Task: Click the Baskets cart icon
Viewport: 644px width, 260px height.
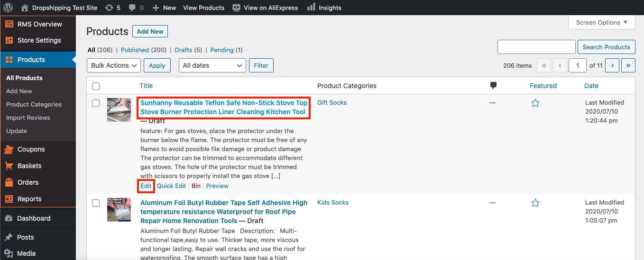Action: click(9, 166)
